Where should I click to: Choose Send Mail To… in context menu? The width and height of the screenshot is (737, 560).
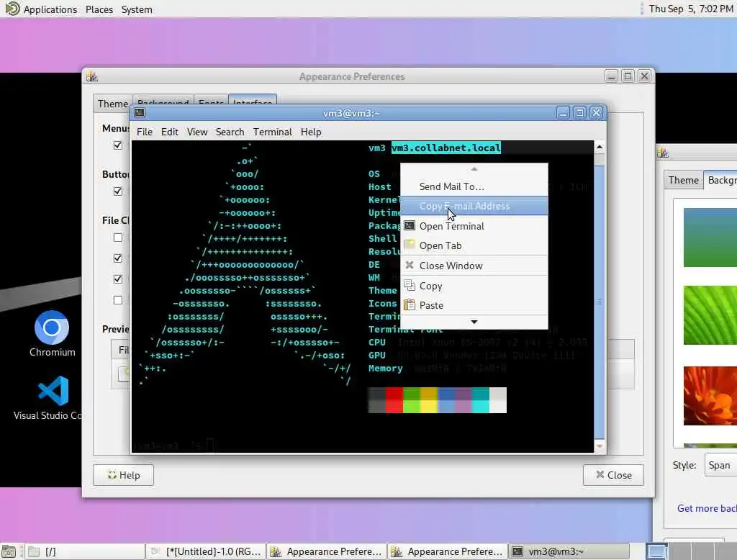click(x=474, y=186)
